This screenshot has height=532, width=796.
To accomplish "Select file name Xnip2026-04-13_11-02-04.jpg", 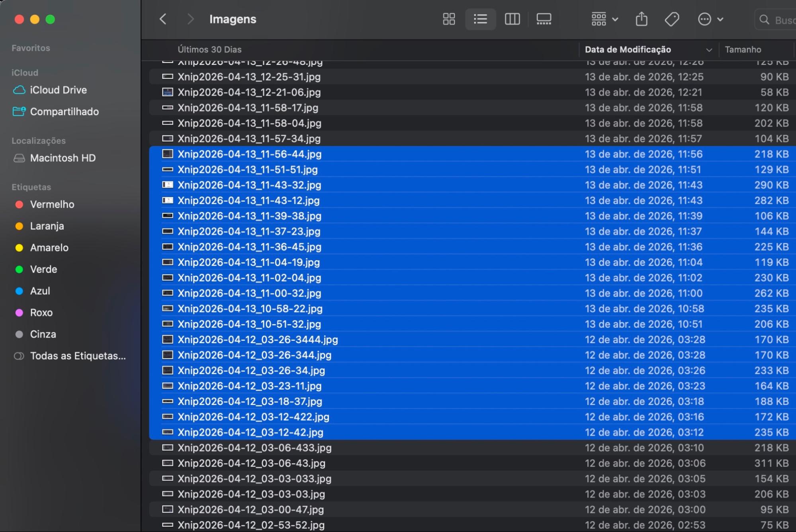I will click(249, 278).
